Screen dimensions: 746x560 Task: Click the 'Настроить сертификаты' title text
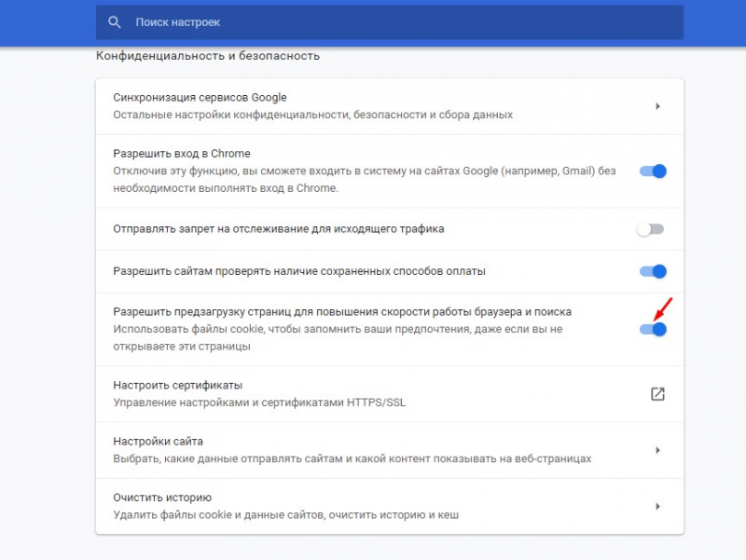tap(177, 385)
